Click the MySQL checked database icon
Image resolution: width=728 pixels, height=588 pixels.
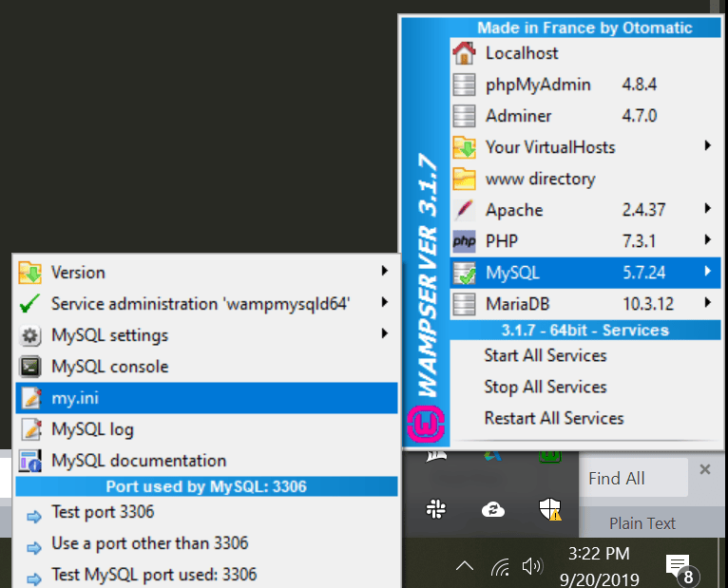tap(465, 273)
